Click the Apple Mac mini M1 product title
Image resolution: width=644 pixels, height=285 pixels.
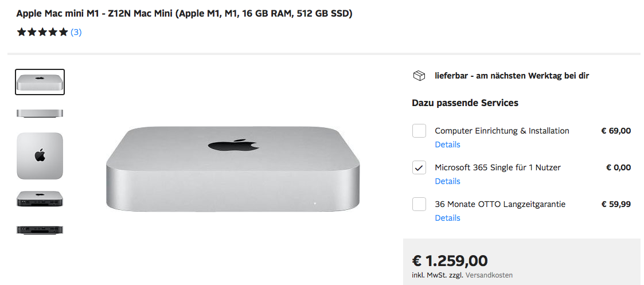click(184, 13)
